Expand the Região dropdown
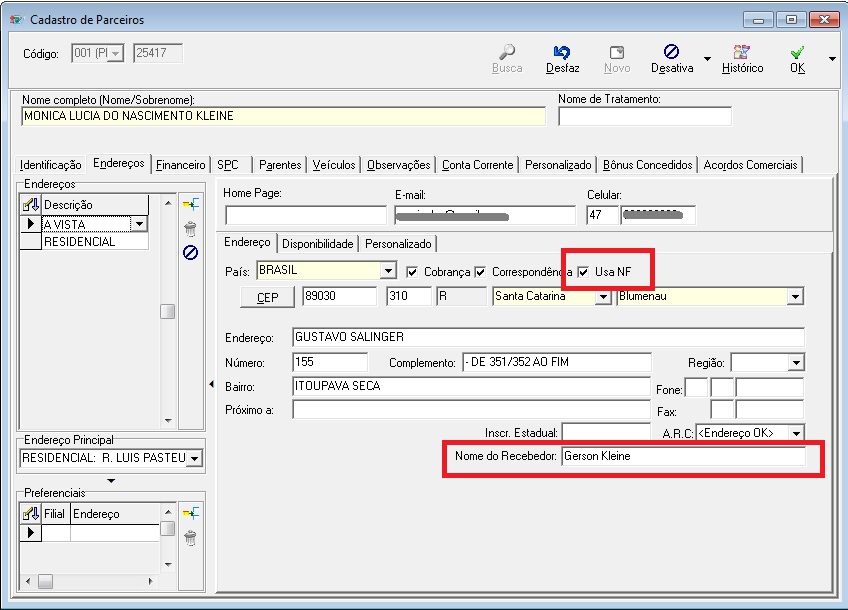848x610 pixels. [796, 363]
